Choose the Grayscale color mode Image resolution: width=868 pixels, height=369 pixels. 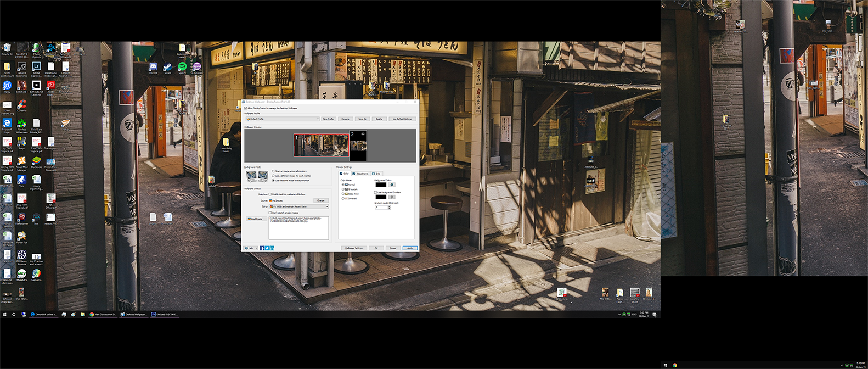tap(343, 189)
